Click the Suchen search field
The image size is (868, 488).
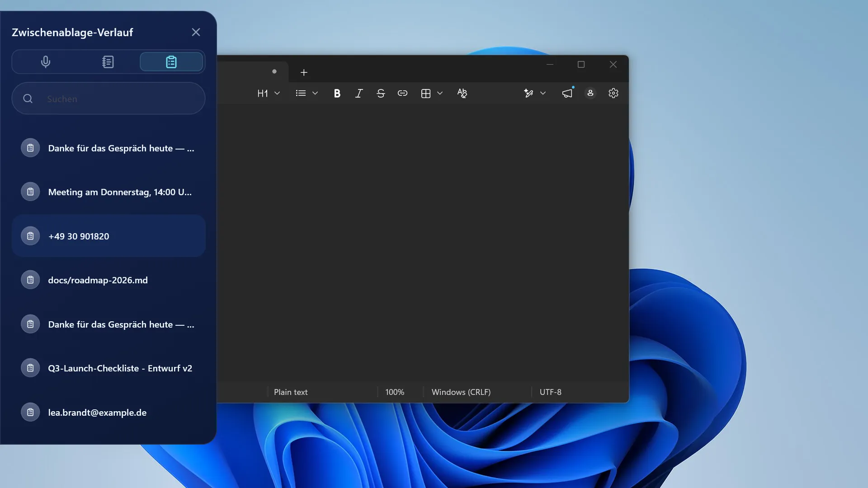pyautogui.click(x=108, y=99)
